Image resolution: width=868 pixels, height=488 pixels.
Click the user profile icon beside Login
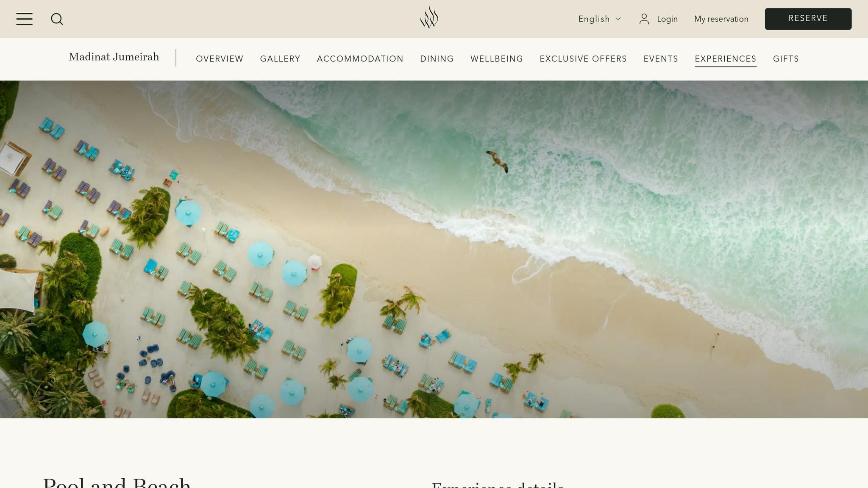pos(644,19)
